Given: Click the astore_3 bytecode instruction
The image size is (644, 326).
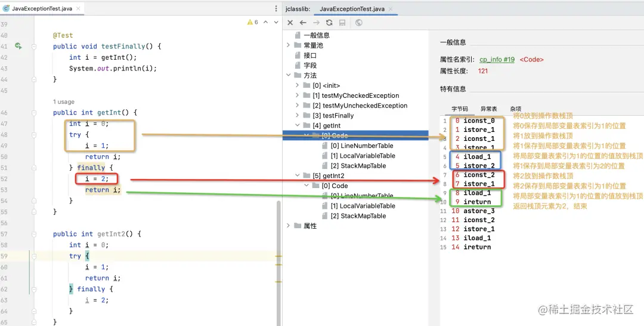Looking at the screenshot, I should 479,211.
